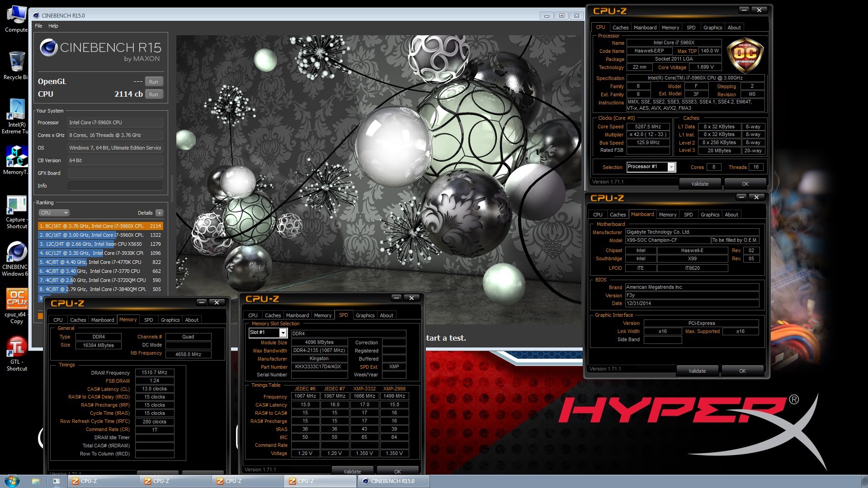Open the Cinebench Help menu
Screen dimensions: 868x488
click(x=53, y=26)
